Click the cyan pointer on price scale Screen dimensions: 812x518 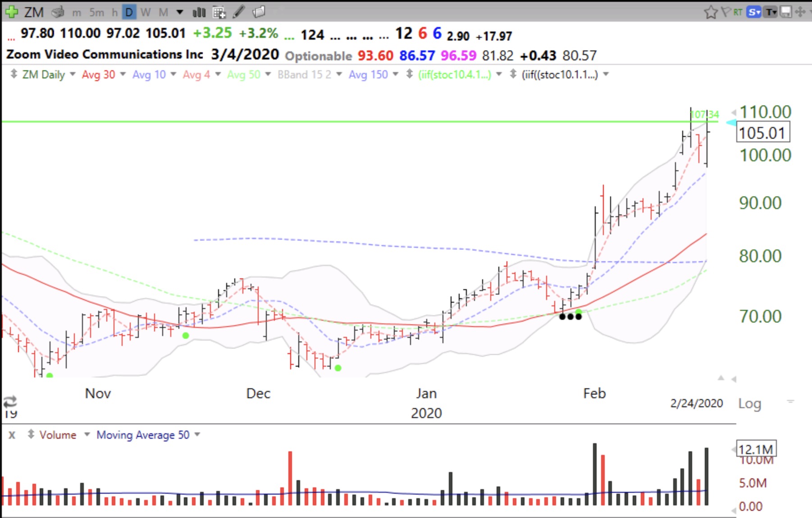[x=731, y=123]
